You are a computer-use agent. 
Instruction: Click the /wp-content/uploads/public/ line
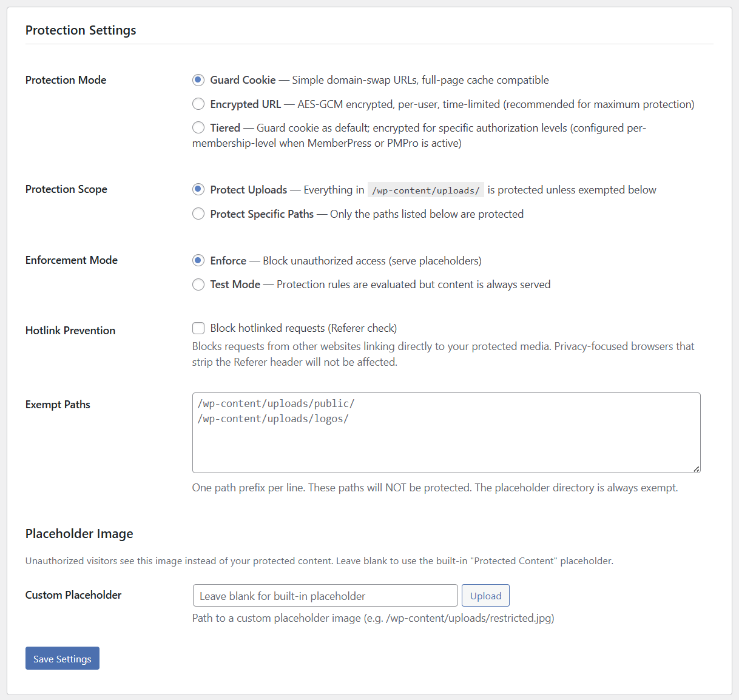click(276, 403)
